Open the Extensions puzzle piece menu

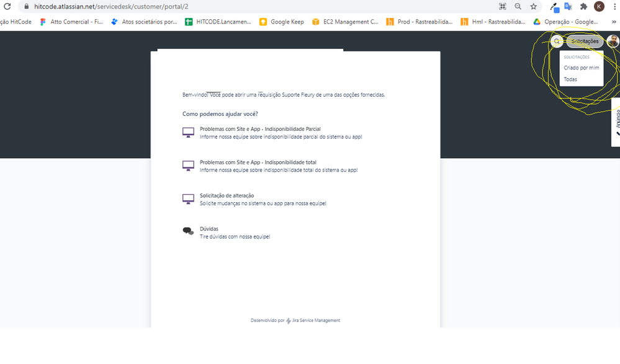pos(583,6)
